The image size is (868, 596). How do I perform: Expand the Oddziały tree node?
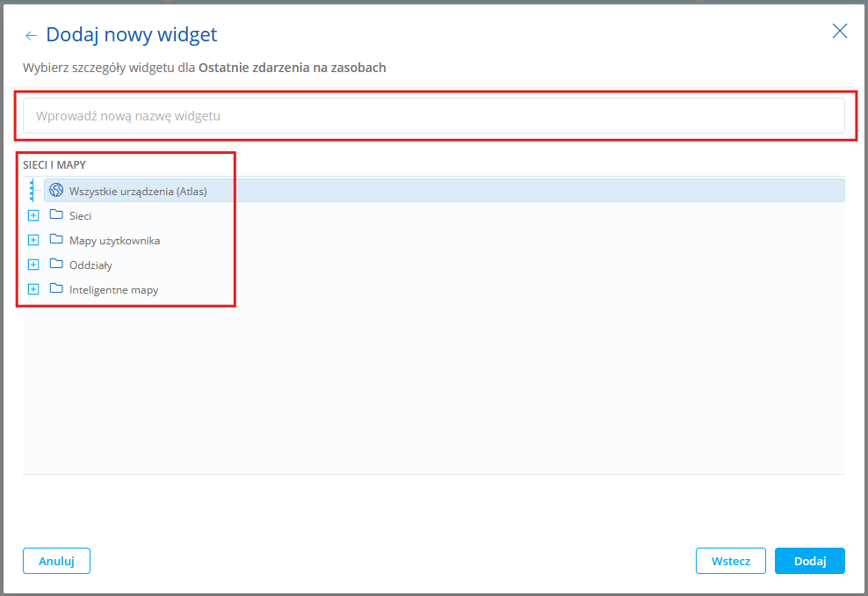33,265
